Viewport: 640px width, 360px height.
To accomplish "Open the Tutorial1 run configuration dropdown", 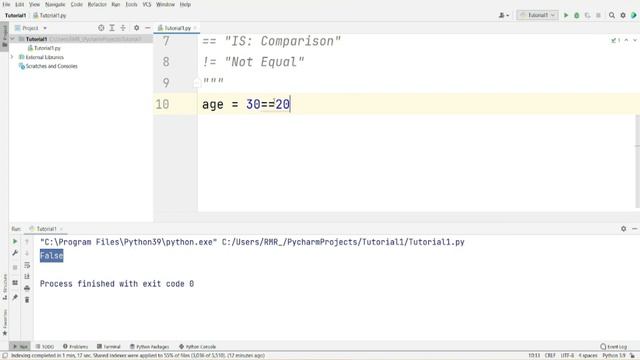I will pos(537,15).
